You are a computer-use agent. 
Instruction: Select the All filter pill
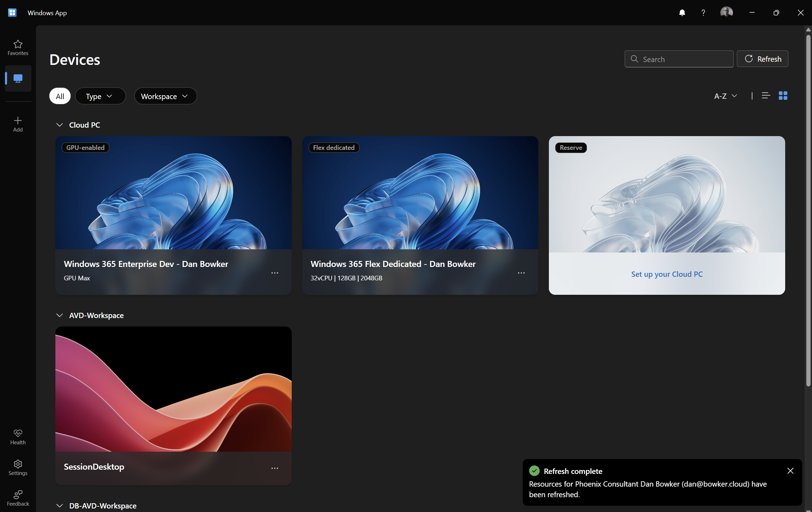click(x=60, y=96)
